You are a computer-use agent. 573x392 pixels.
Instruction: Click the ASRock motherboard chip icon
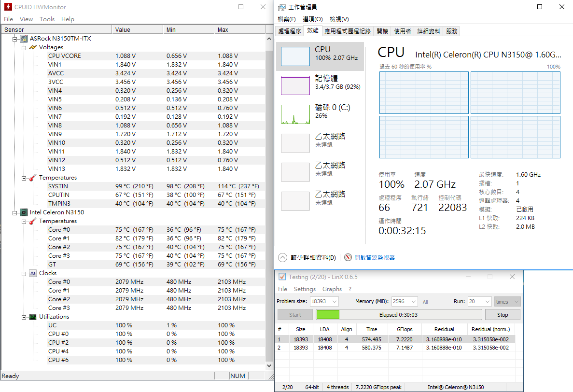[23, 38]
